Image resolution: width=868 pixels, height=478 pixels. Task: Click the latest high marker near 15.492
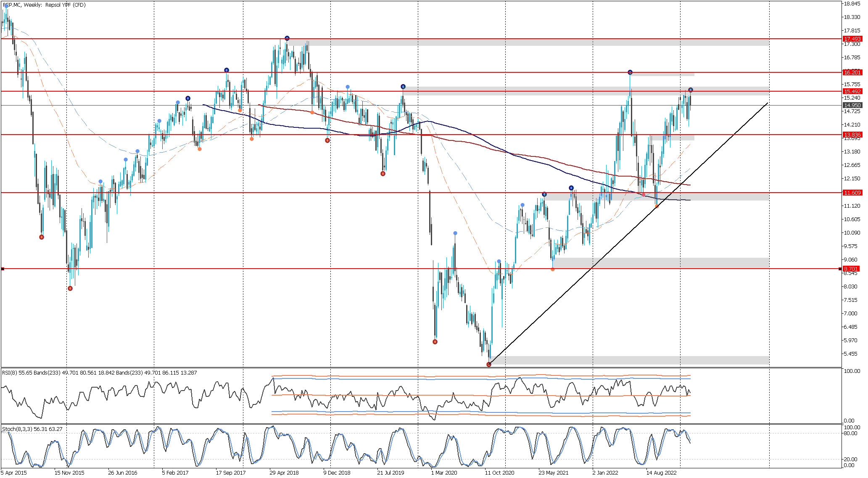click(690, 90)
